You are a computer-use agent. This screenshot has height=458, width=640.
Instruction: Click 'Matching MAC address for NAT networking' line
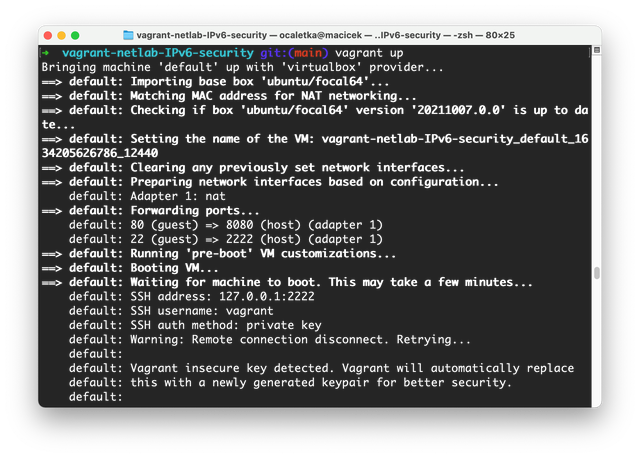(229, 96)
